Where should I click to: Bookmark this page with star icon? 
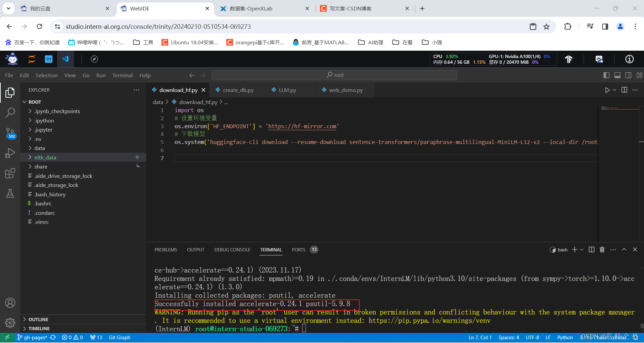pos(547,27)
